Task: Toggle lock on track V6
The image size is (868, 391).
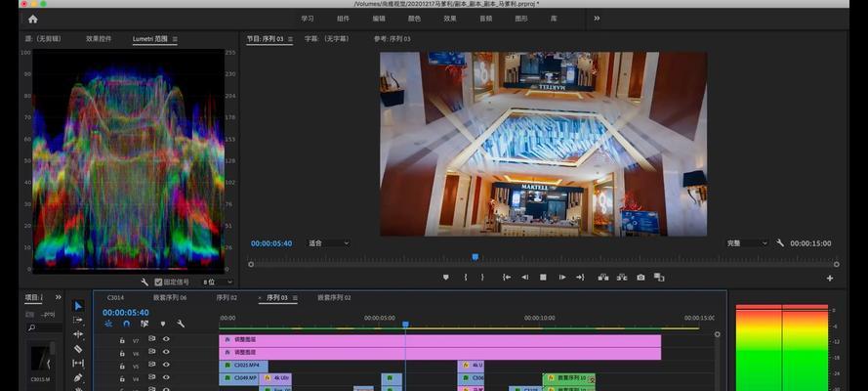Action: tap(122, 352)
